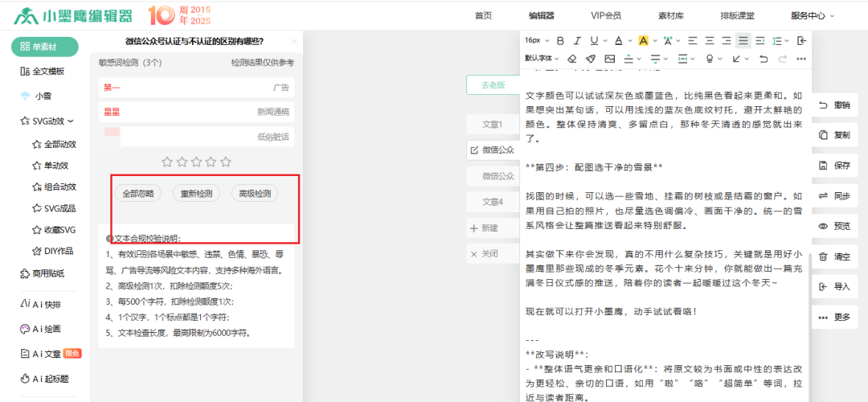Screen dimensions: 868x402
Task: Click the collapse toolbar arrow icon
Action: coord(801,40)
